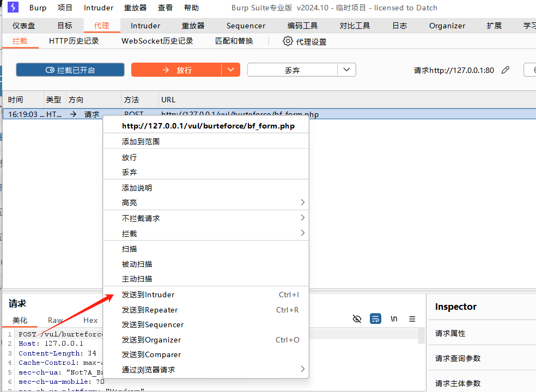Select 发送到Intruder in context menu
This screenshot has height=392, width=536.
pyautogui.click(x=206, y=295)
